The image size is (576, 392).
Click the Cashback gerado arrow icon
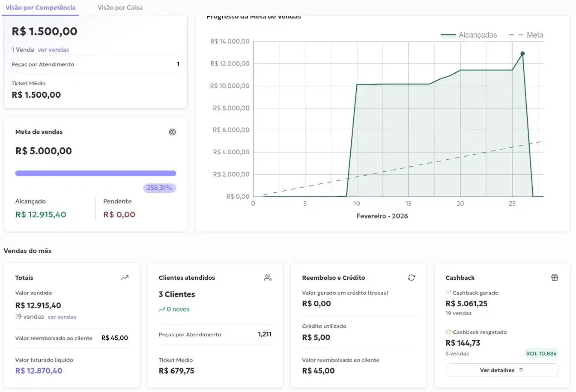[448, 292]
